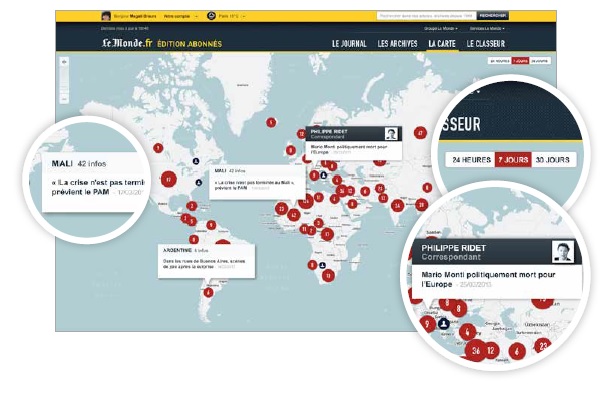Open the Le Journal tab

349,44
